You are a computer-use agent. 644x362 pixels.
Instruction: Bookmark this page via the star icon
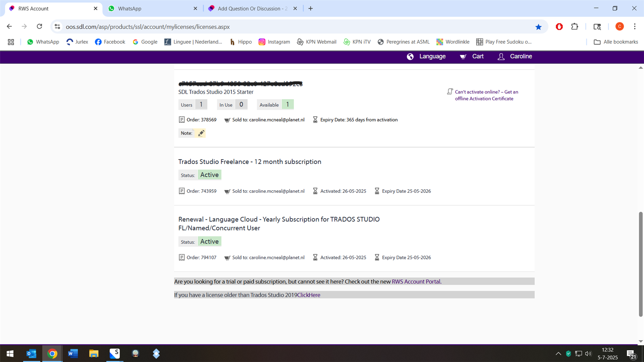point(538,26)
